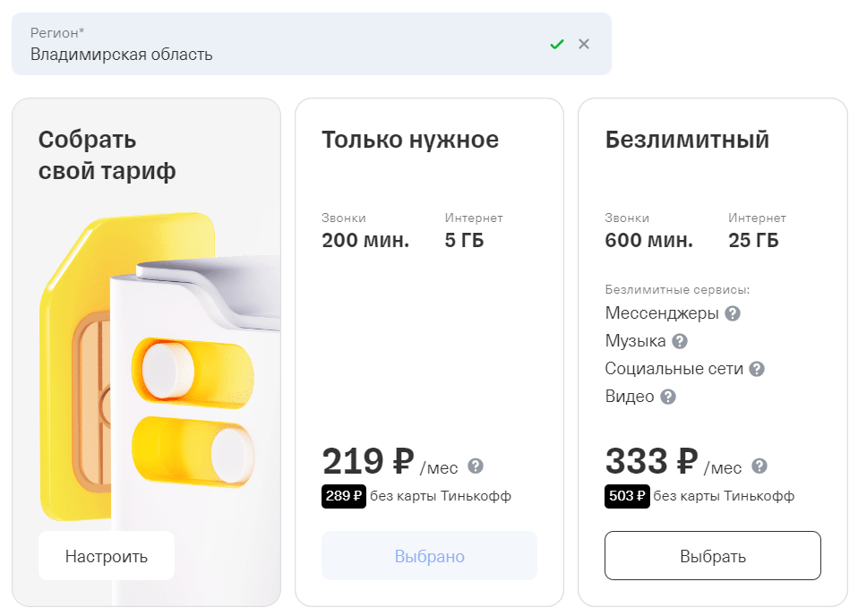Screen dimensions: 858x616
Task: Click help icon next to Музыка
Action: (x=680, y=341)
